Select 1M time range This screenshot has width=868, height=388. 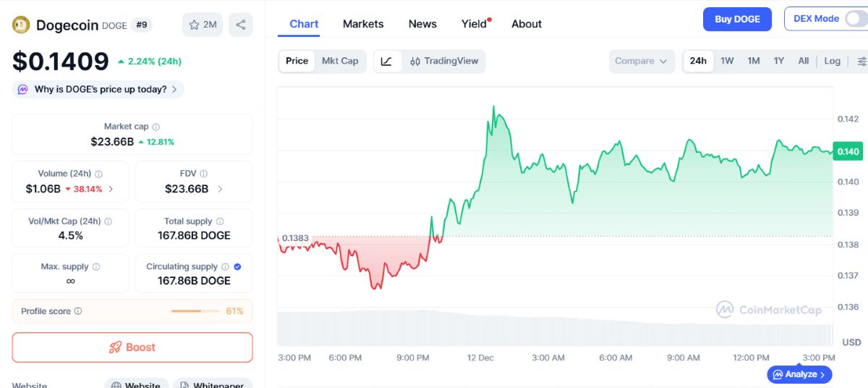[x=754, y=61]
